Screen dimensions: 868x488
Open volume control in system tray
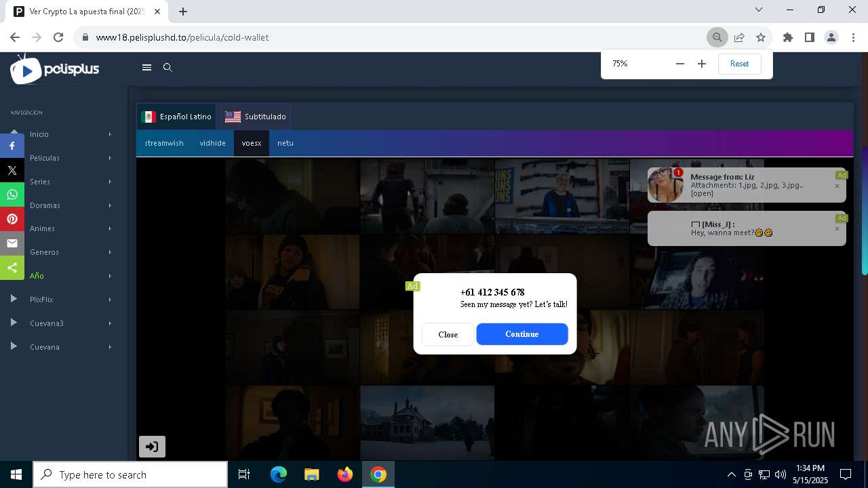click(x=780, y=474)
